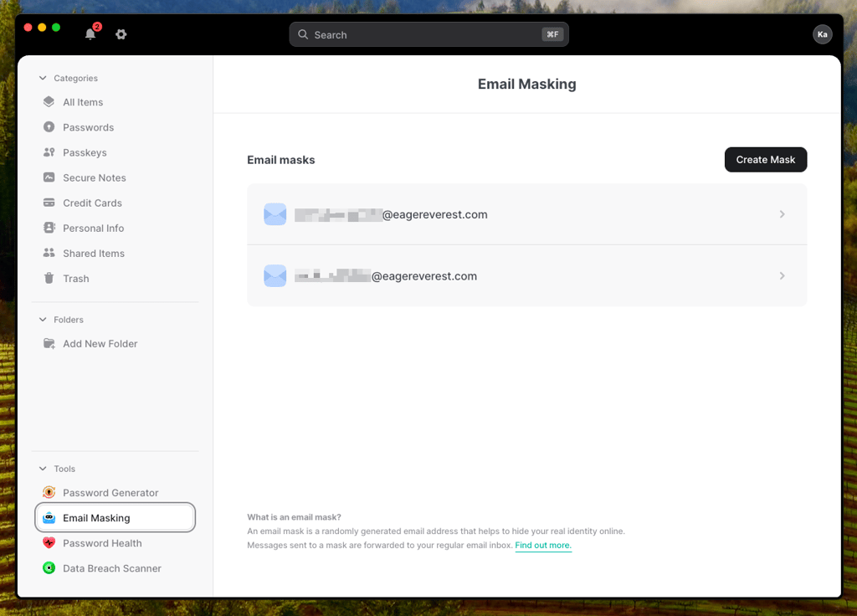Open first @eagereverest.com mask row
This screenshot has width=857, height=616.
click(527, 214)
